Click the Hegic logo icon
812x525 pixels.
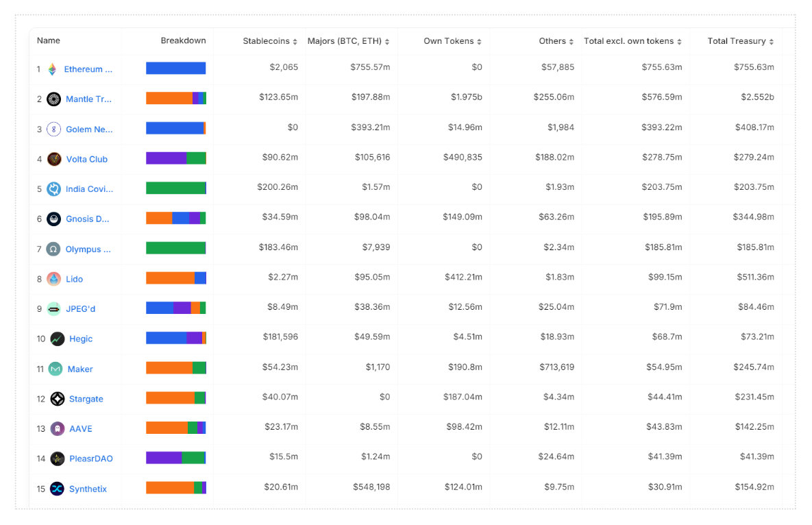[58, 339]
